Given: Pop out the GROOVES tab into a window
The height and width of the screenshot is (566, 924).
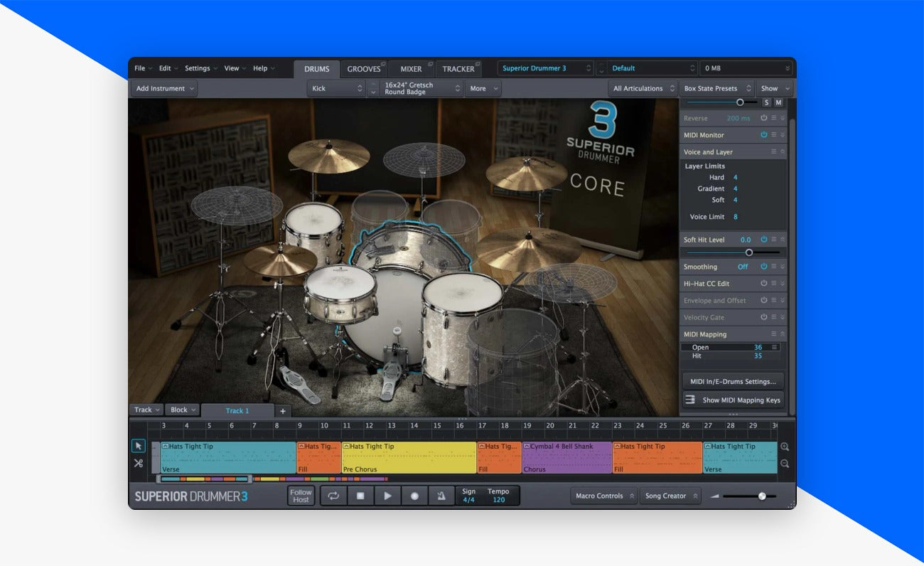Looking at the screenshot, I should point(384,64).
